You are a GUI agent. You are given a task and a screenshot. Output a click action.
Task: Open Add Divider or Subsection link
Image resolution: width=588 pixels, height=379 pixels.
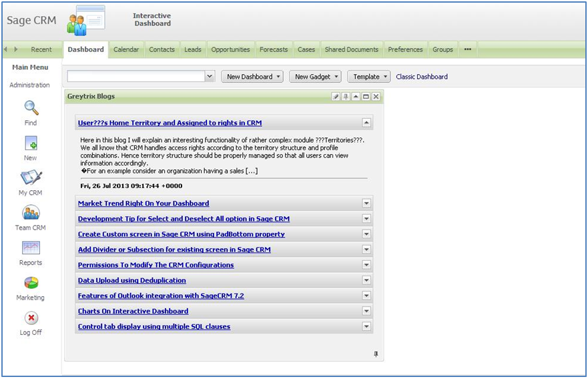174,250
